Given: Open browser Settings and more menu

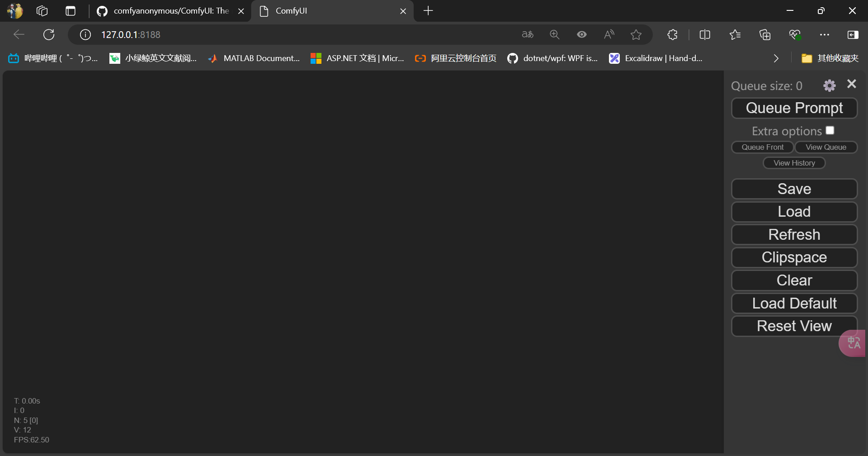Looking at the screenshot, I should click(x=825, y=34).
